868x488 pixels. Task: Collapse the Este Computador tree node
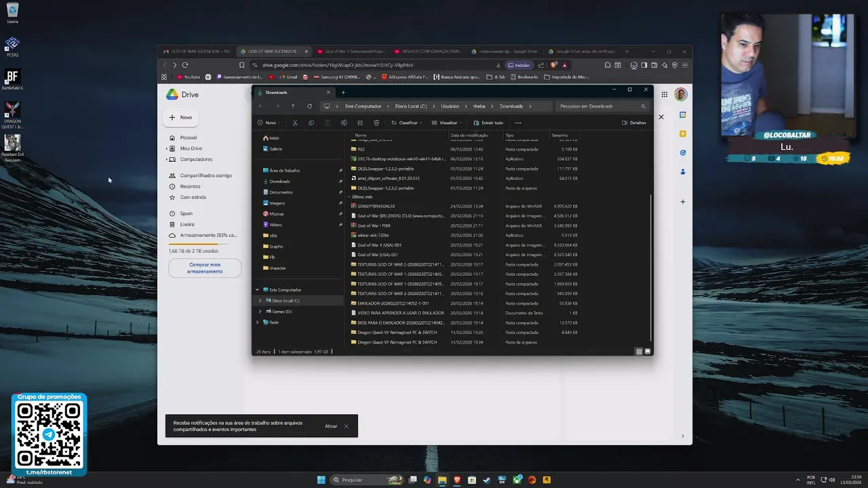coord(257,289)
